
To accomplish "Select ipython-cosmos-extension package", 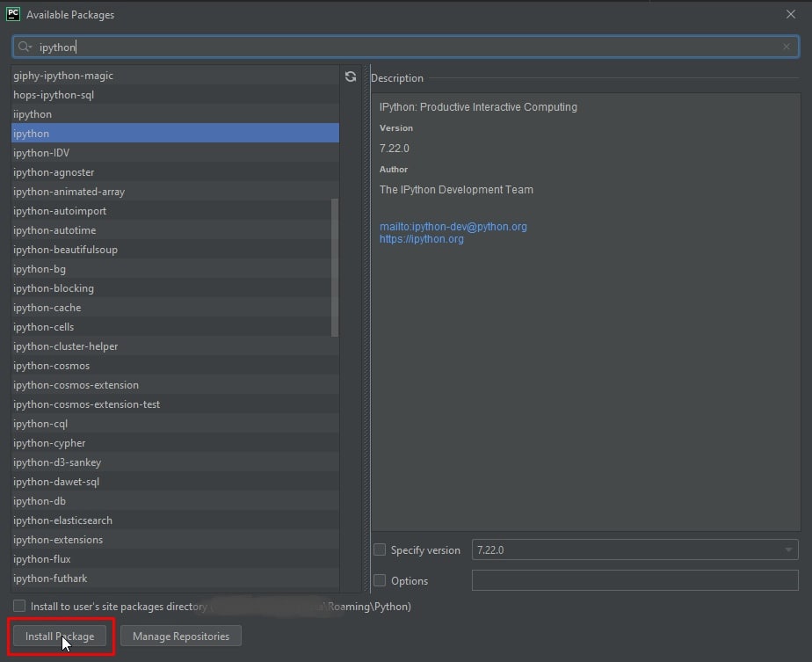I will coord(175,385).
